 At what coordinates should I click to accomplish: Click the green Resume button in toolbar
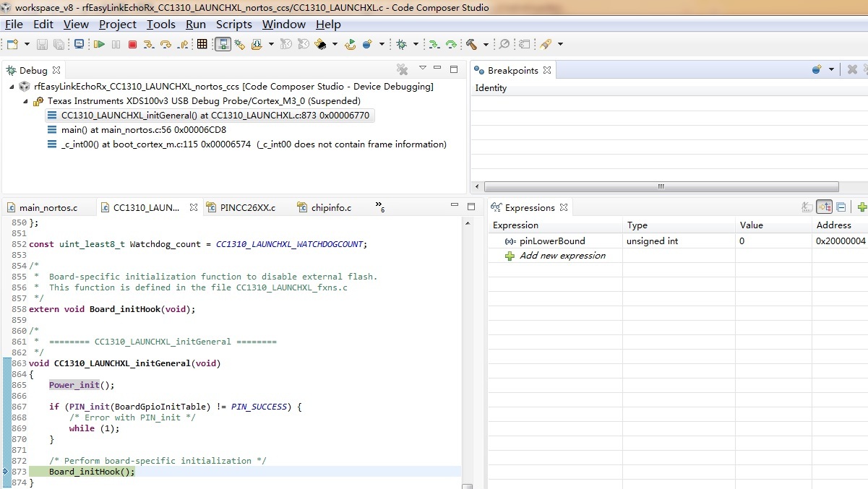(98, 45)
